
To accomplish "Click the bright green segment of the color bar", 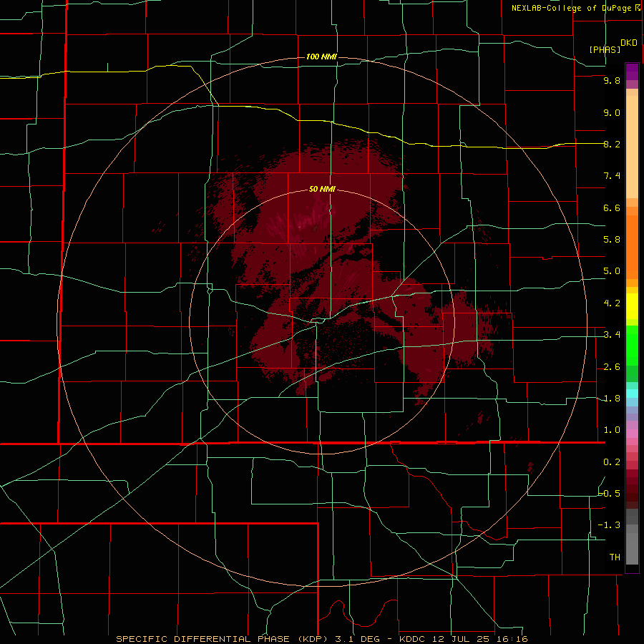I will (x=632, y=345).
